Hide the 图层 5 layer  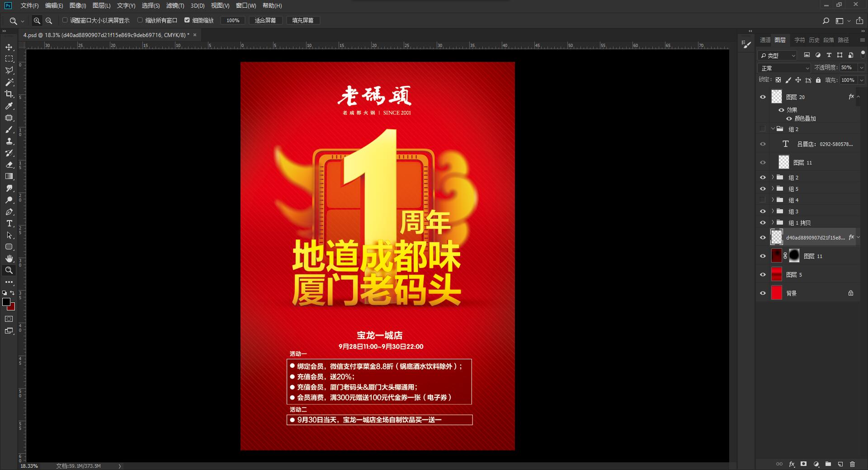point(763,274)
